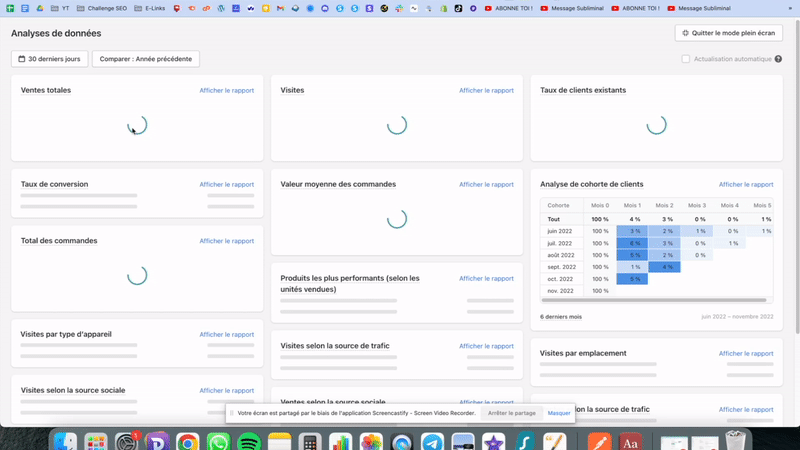Viewport: 800px width, 450px height.
Task: Open the Visites par emplacement report link
Action: (x=746, y=353)
